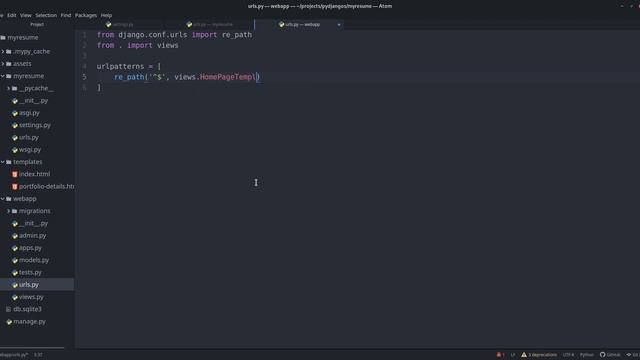Click the Python icon beside wsgi.py

[x=15, y=150]
